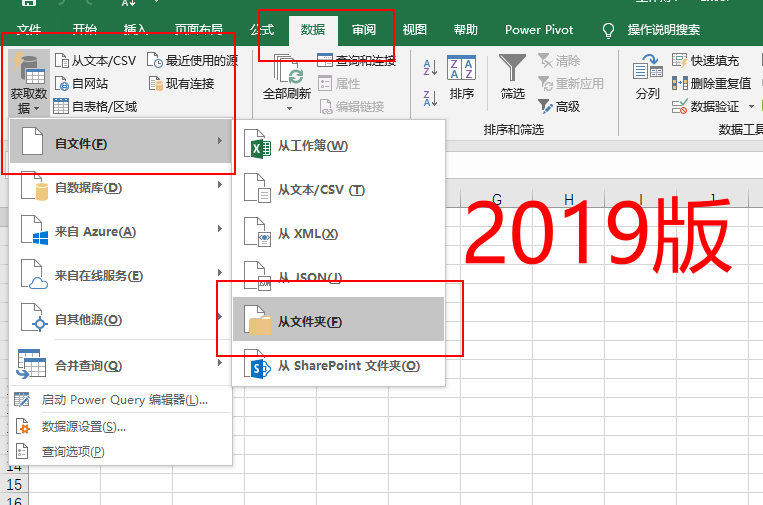Sort ascending A to Z icon
The image size is (763, 505).
click(x=430, y=68)
